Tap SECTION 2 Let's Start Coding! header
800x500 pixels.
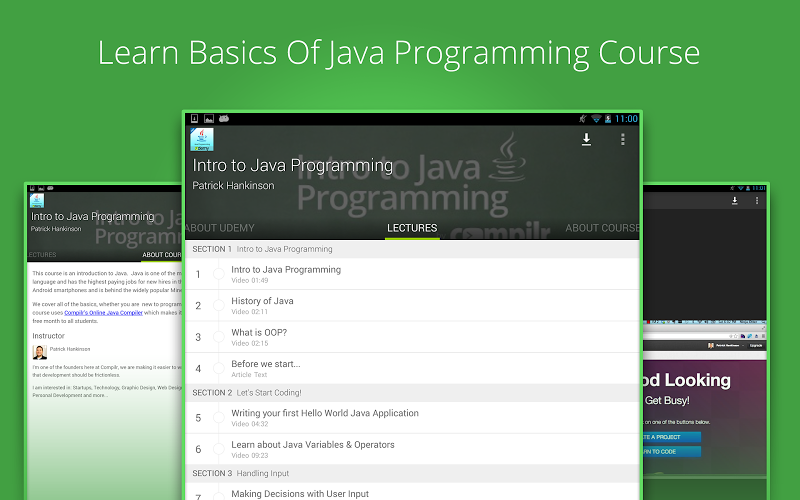(x=412, y=392)
